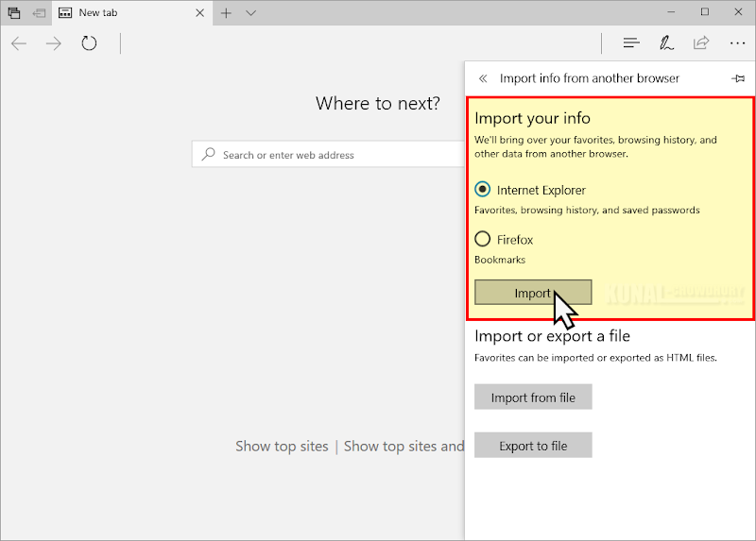Open the Hub favorites icon
This screenshot has height=541, width=756.
click(x=631, y=43)
